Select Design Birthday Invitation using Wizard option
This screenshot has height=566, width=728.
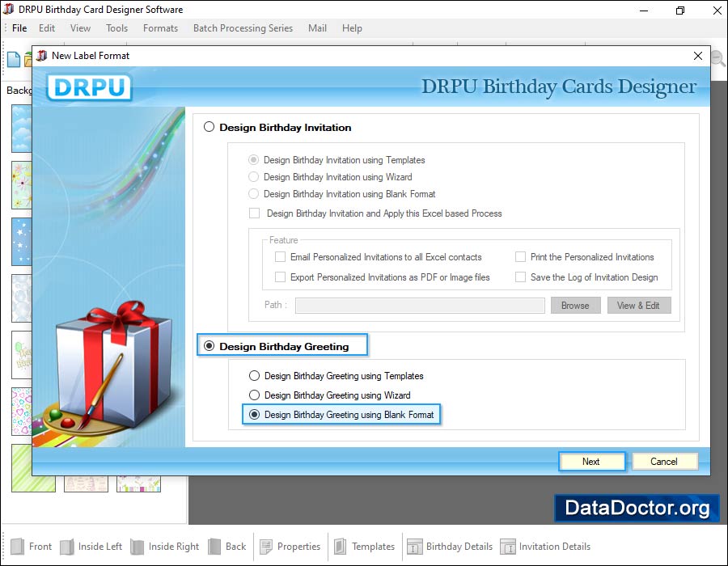tap(253, 177)
